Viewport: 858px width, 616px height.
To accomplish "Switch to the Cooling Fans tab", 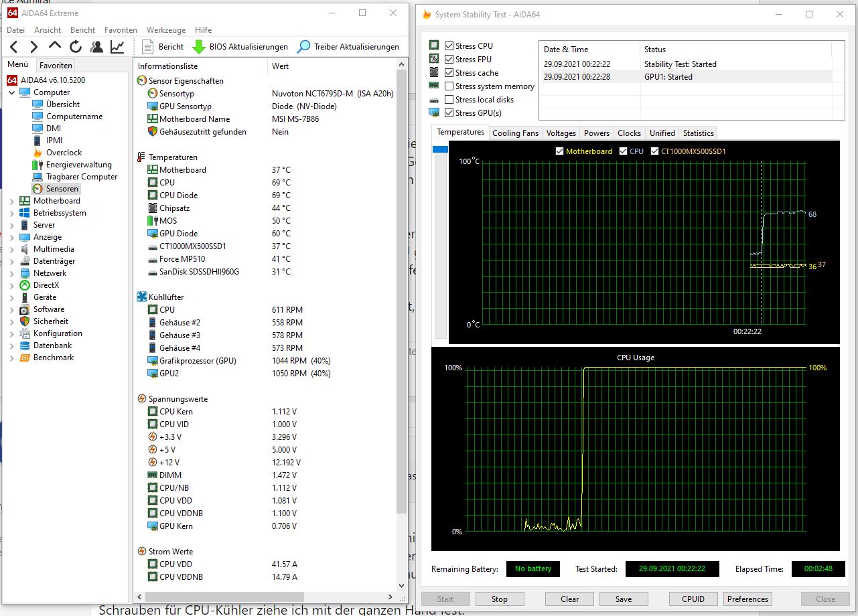I will [x=515, y=133].
